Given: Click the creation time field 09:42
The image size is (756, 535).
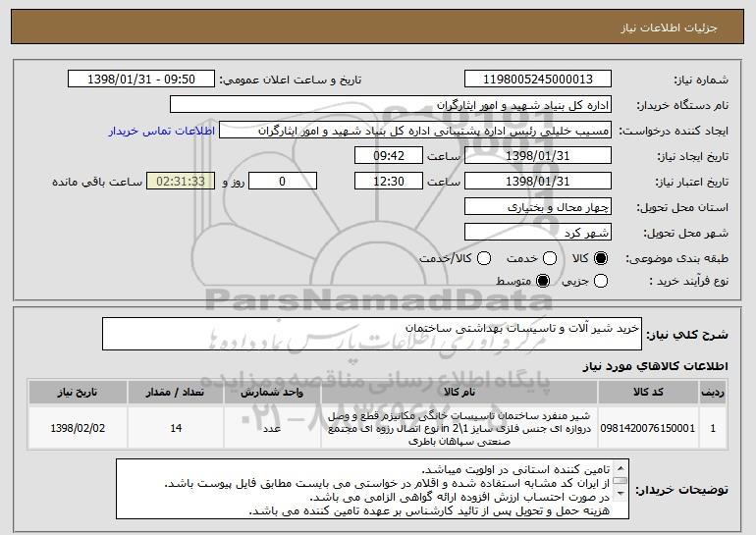Looking at the screenshot, I should (x=389, y=156).
